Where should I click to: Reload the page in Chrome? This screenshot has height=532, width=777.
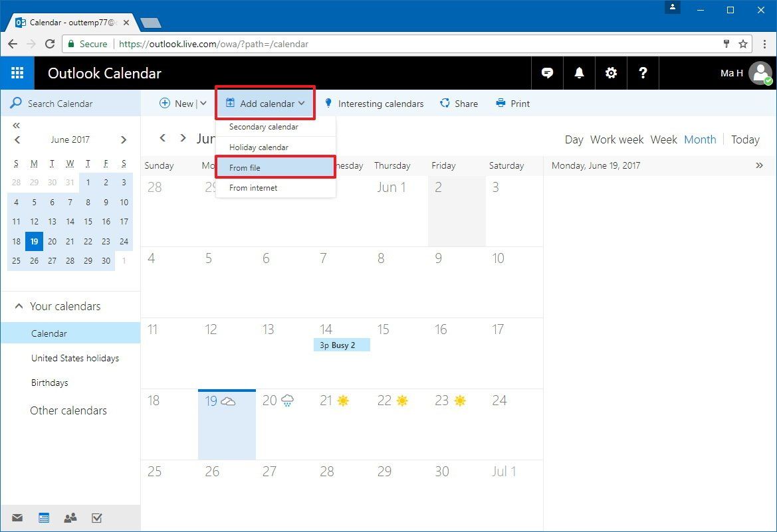pos(50,44)
